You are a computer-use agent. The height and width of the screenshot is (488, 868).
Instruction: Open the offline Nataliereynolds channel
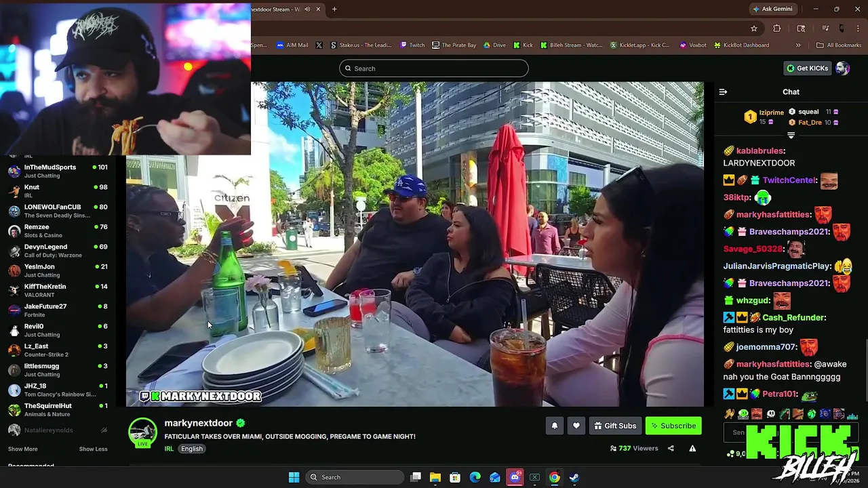(x=58, y=430)
